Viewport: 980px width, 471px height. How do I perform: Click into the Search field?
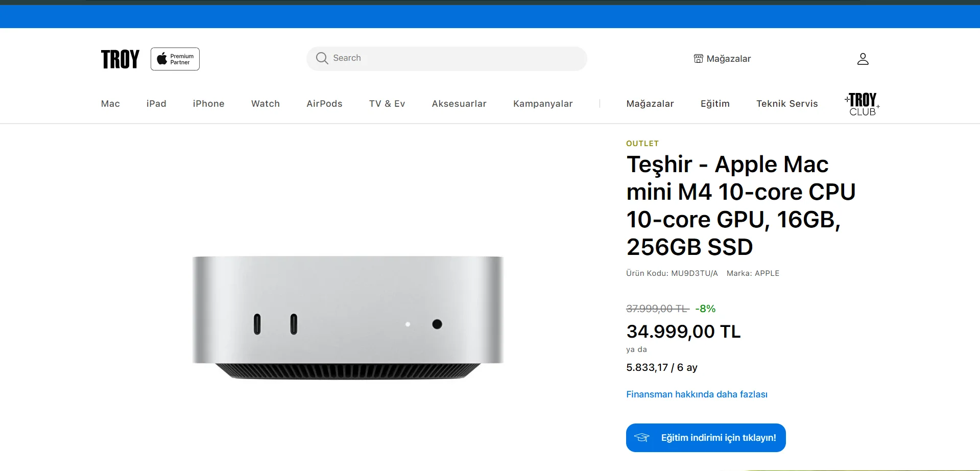[x=447, y=59]
